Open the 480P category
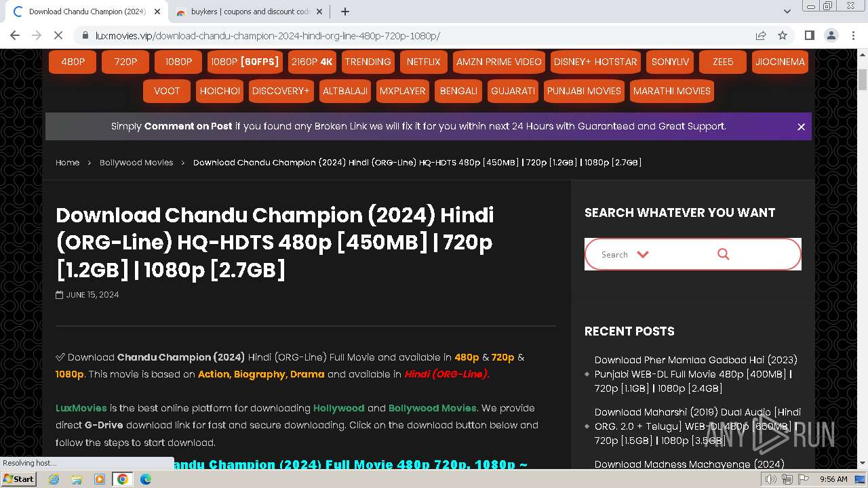 tap(73, 62)
